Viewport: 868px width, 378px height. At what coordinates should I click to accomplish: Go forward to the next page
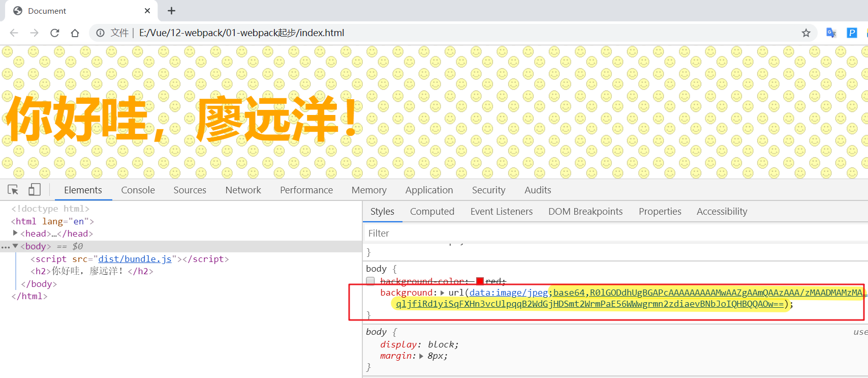tap(34, 33)
